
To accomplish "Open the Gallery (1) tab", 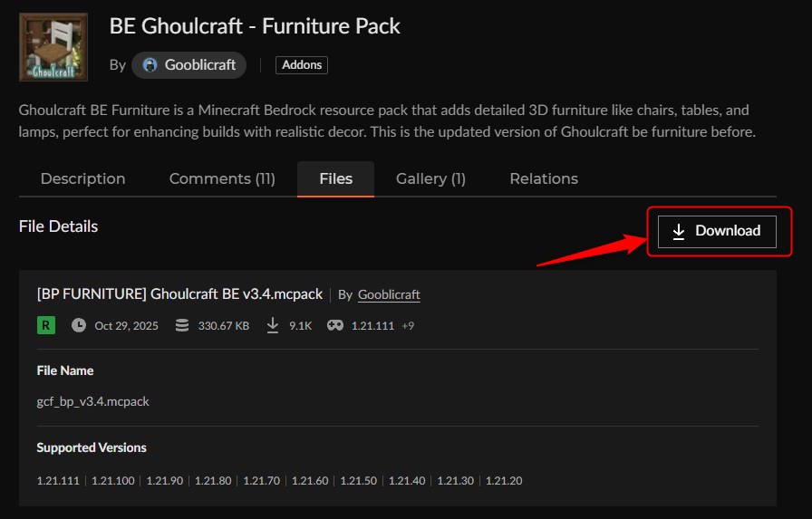I will click(x=430, y=179).
